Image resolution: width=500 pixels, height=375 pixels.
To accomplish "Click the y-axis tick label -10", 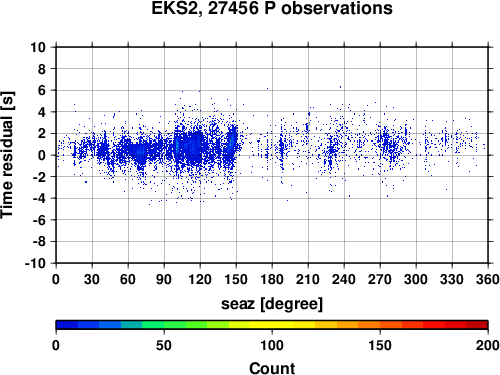I will [35, 263].
